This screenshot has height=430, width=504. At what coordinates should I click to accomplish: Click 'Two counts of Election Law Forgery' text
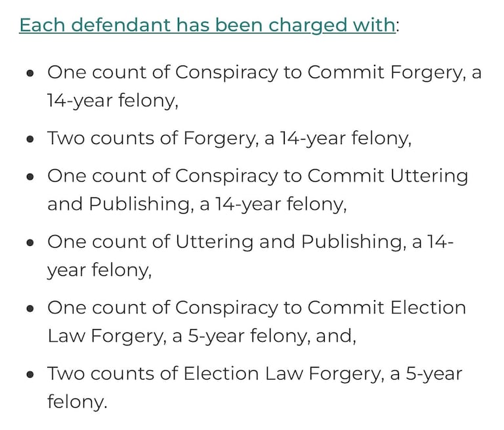click(255, 374)
